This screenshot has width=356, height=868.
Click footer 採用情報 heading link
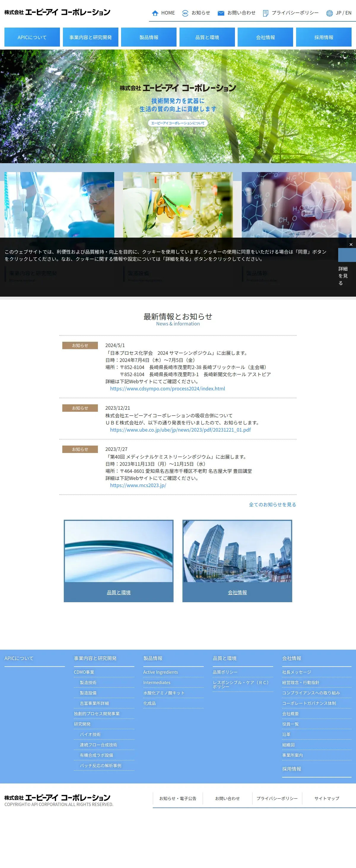[292, 769]
